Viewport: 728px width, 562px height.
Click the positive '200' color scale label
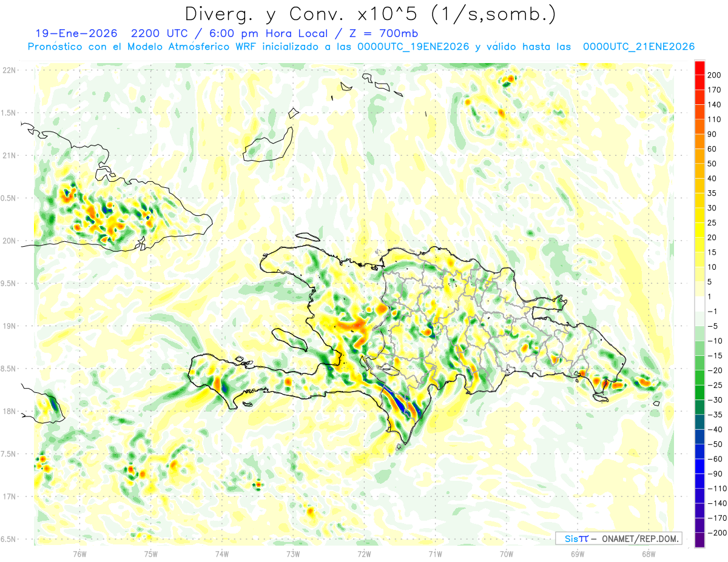[715, 75]
